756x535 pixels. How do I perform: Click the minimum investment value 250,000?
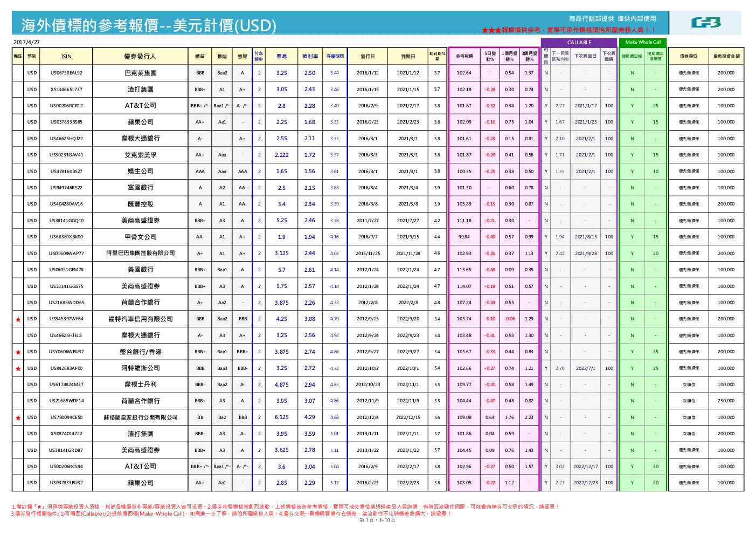coord(726,401)
